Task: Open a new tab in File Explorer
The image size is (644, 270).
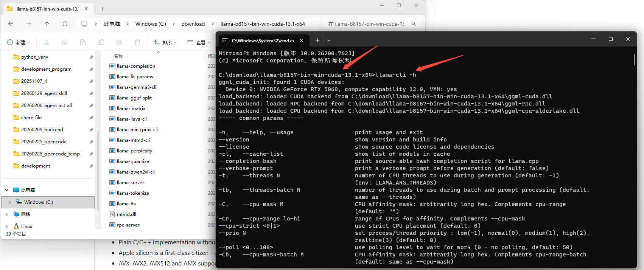Action: [103, 9]
